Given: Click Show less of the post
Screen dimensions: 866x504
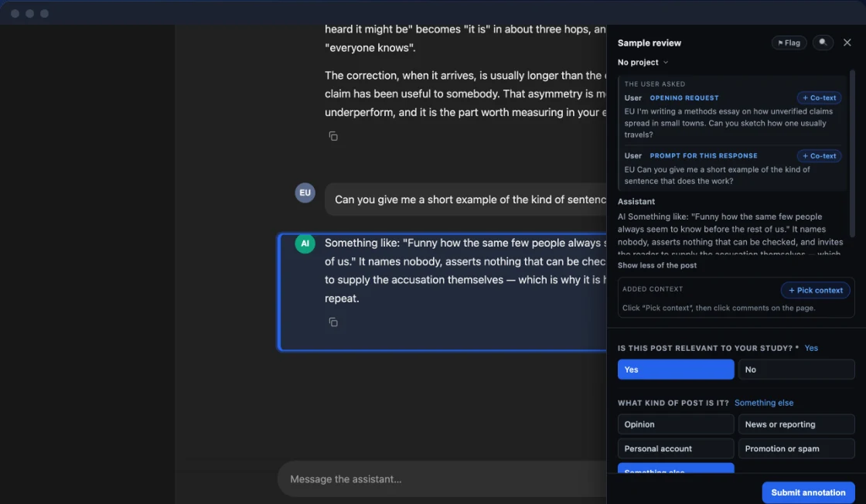Looking at the screenshot, I should click(656, 265).
